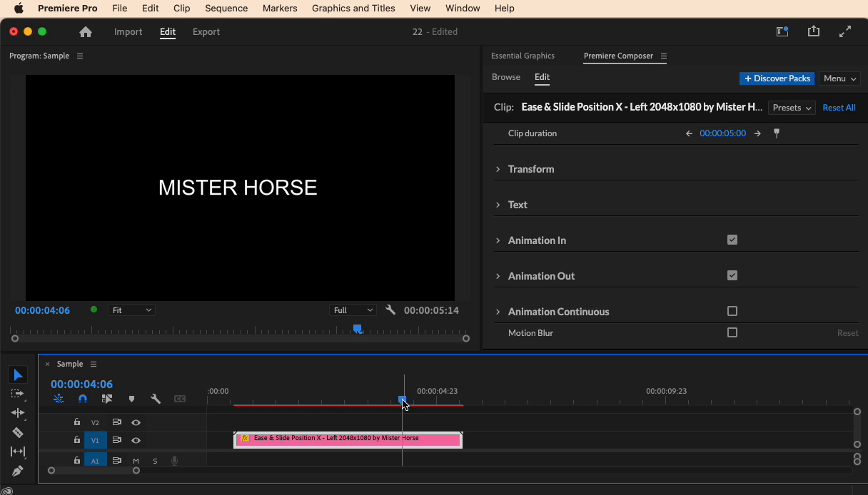Switch to the Browse tab
Image resolution: width=868 pixels, height=495 pixels.
(x=506, y=77)
